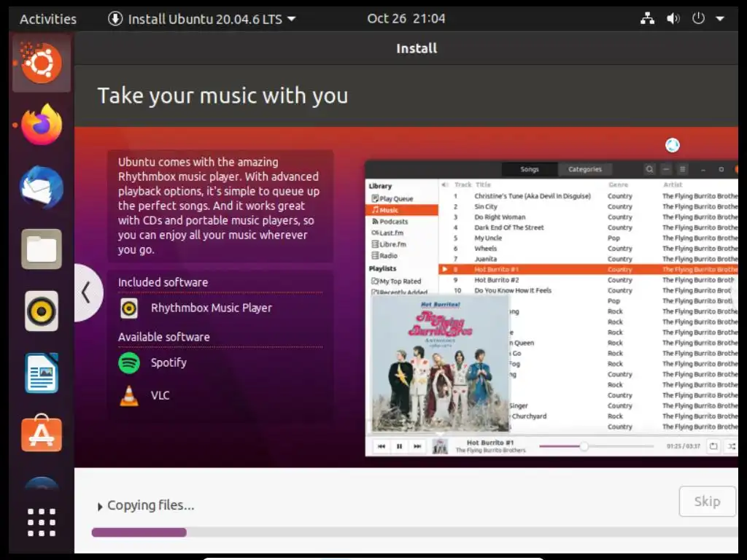The height and width of the screenshot is (560, 747).
Task: Click the Activities button
Action: click(x=48, y=19)
